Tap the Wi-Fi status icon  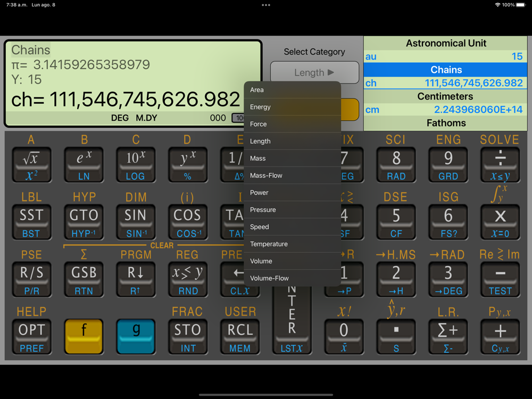pyautogui.click(x=498, y=5)
